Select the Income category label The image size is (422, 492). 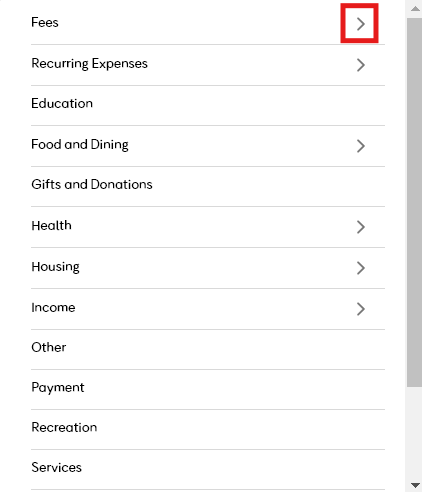[x=53, y=307]
